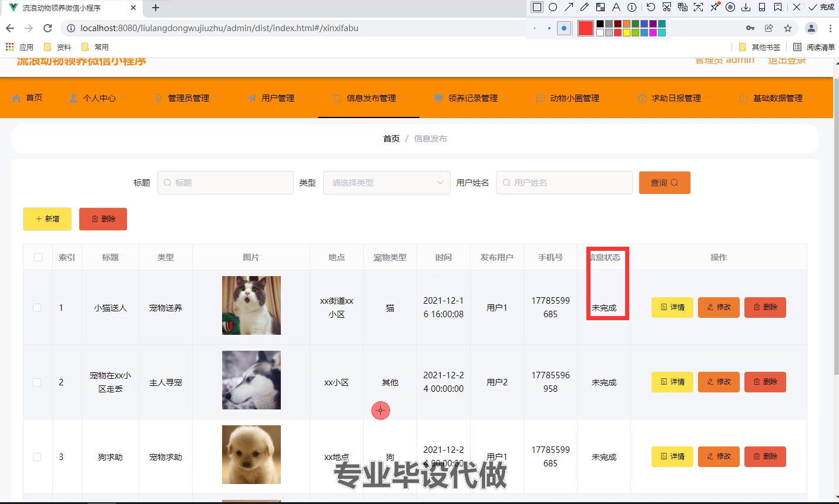839x504 pixels.
Task: Pin the screenshot to screen
Action: pyautogui.click(x=714, y=7)
